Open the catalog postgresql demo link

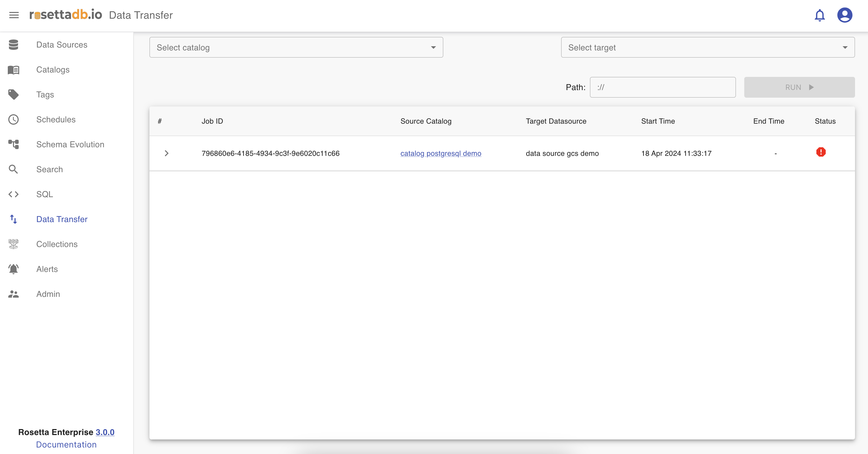[440, 153]
